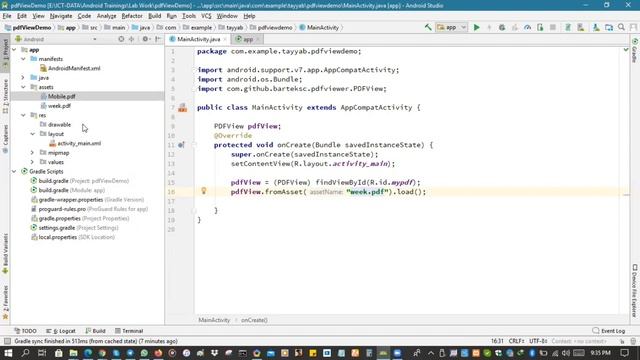Close the MainActivity.java editor tab
640x360 pixels.
click(225, 40)
